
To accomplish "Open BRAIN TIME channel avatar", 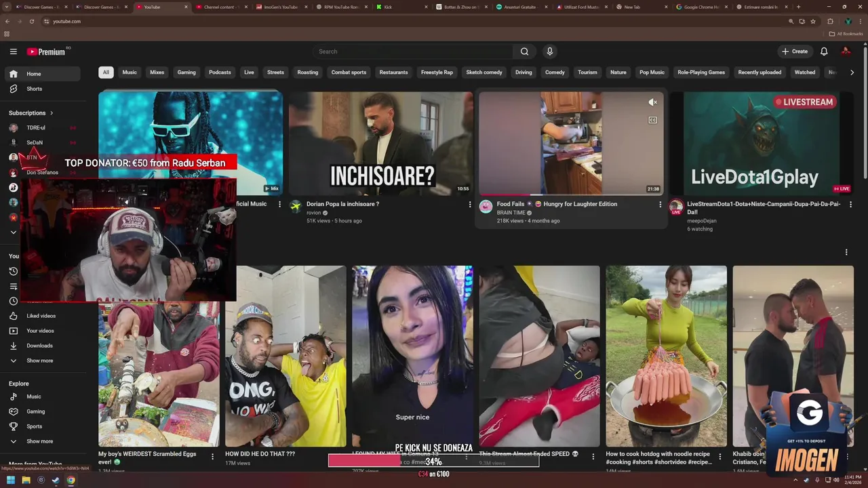I will (x=486, y=207).
